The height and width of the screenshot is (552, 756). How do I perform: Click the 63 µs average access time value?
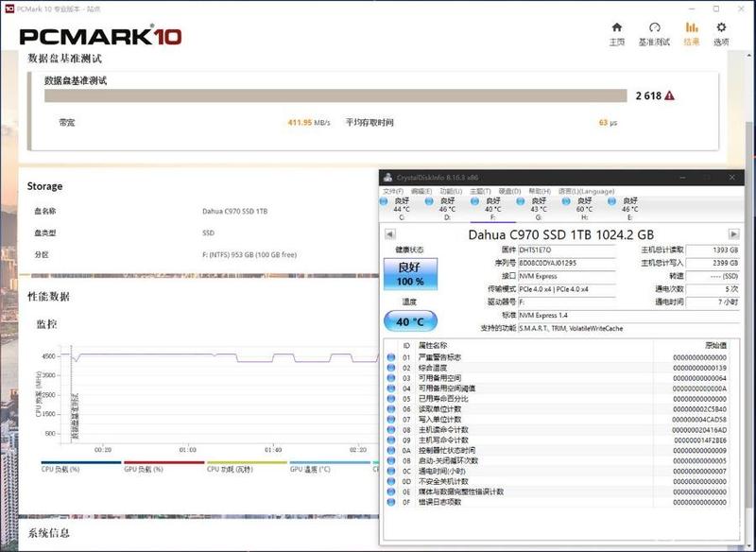coord(608,123)
